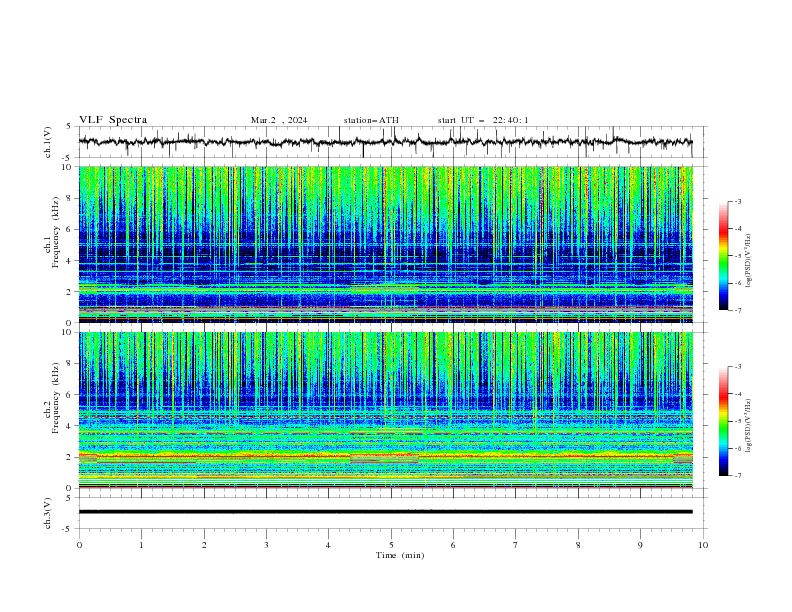Click the time axis tick label "5"
Image resolution: width=792 pixels, height=612 pixels.
(391, 545)
